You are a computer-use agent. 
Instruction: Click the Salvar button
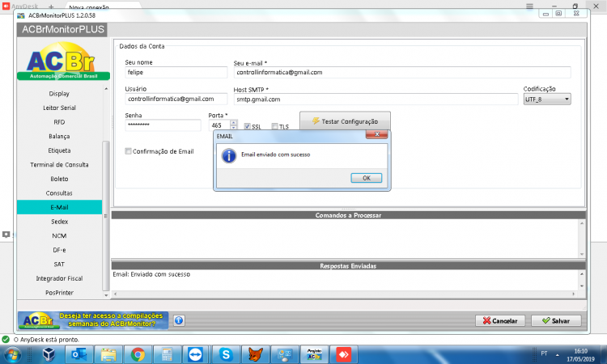pyautogui.click(x=556, y=320)
